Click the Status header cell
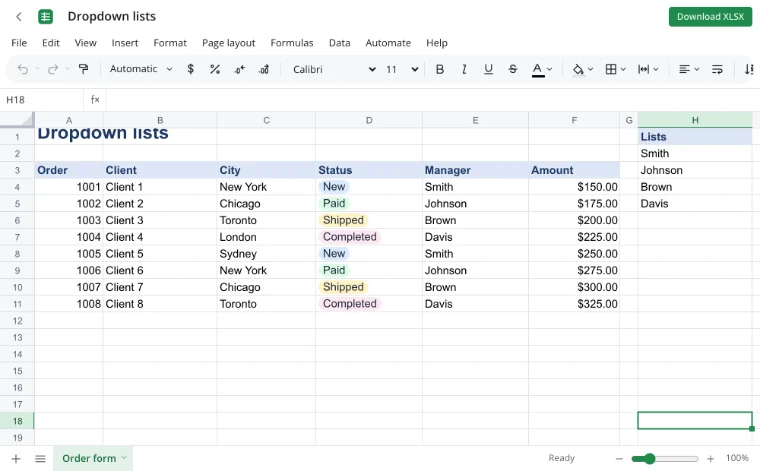 369,170
